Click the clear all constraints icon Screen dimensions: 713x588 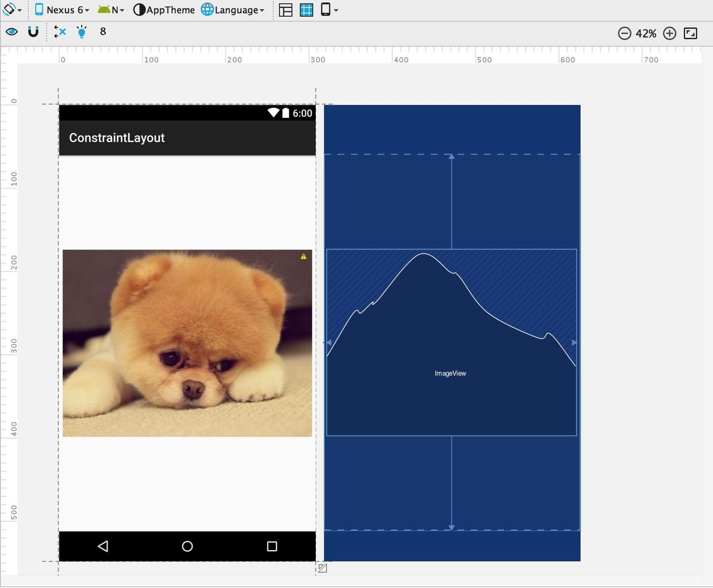(x=60, y=32)
